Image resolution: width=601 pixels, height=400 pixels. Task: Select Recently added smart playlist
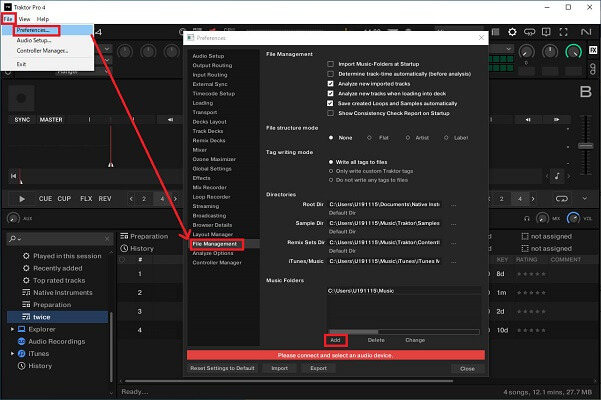(57, 268)
